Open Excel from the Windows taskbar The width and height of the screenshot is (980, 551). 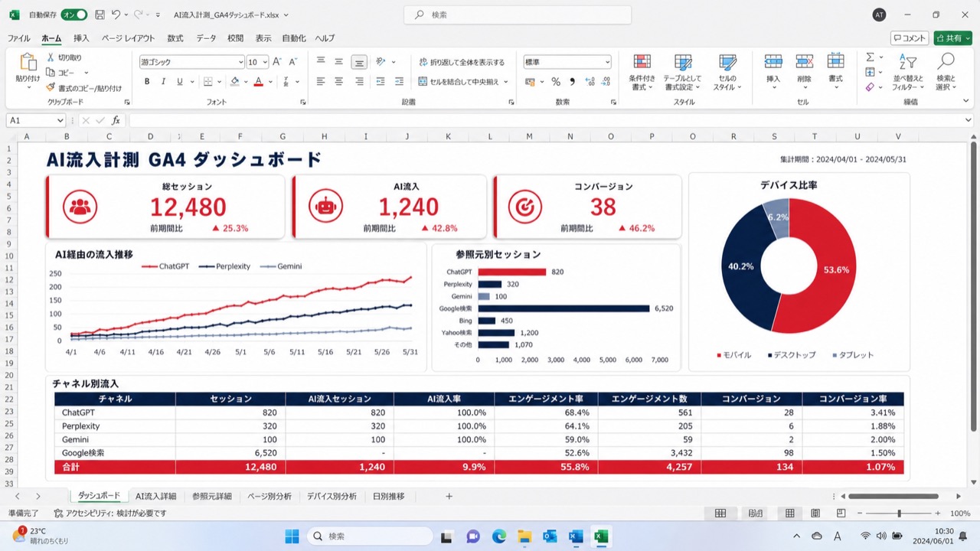(602, 536)
